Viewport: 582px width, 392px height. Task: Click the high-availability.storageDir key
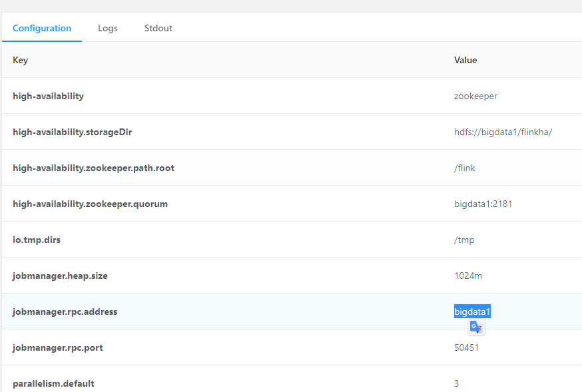(x=73, y=132)
